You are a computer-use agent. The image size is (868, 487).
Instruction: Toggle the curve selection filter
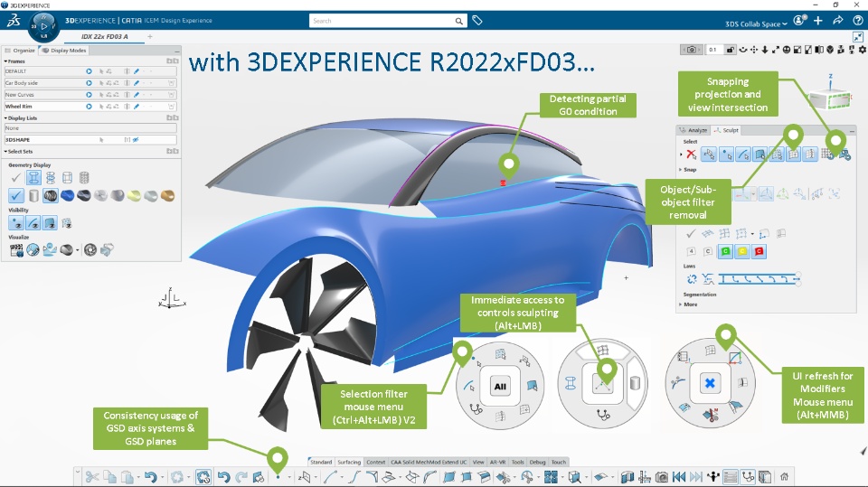pyautogui.click(x=743, y=155)
